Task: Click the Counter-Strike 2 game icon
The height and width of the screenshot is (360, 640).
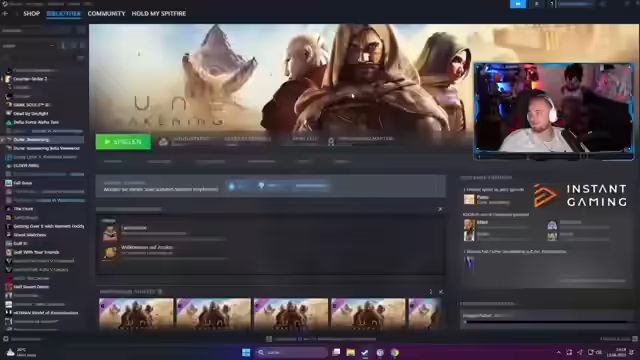Action: point(8,79)
